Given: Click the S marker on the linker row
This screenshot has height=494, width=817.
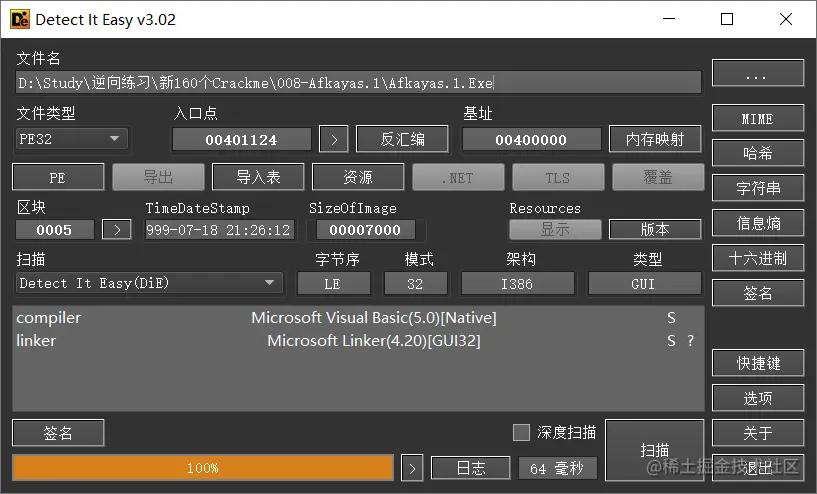Looking at the screenshot, I should (x=671, y=340).
